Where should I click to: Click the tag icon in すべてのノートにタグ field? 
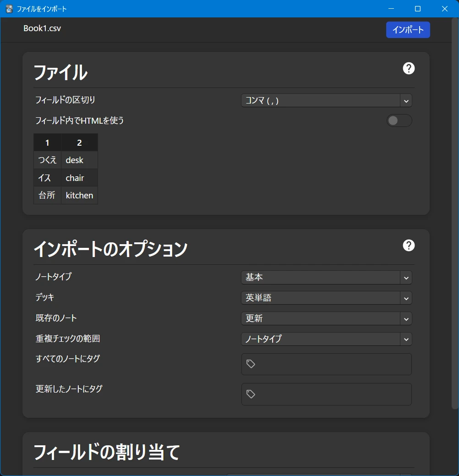(251, 364)
